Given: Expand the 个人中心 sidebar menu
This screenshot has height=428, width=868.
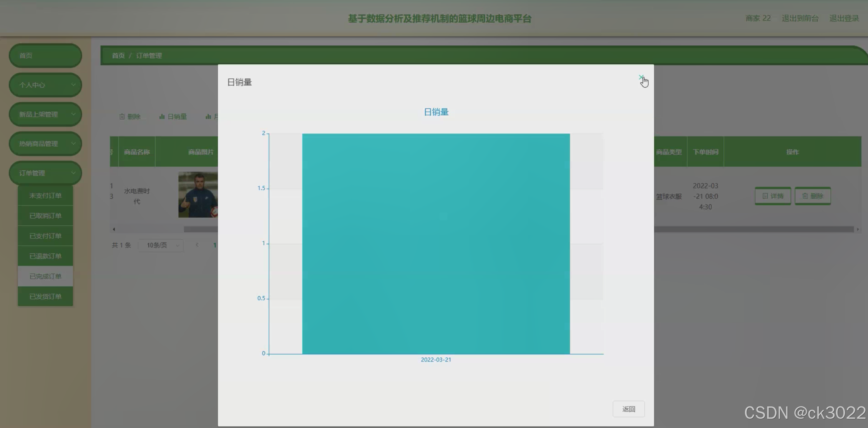Looking at the screenshot, I should click(45, 85).
